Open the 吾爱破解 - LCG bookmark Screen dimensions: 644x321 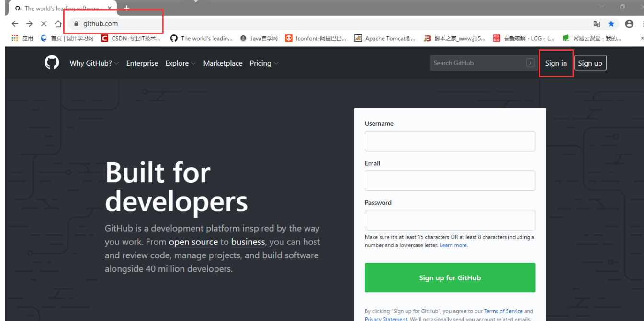pos(524,38)
